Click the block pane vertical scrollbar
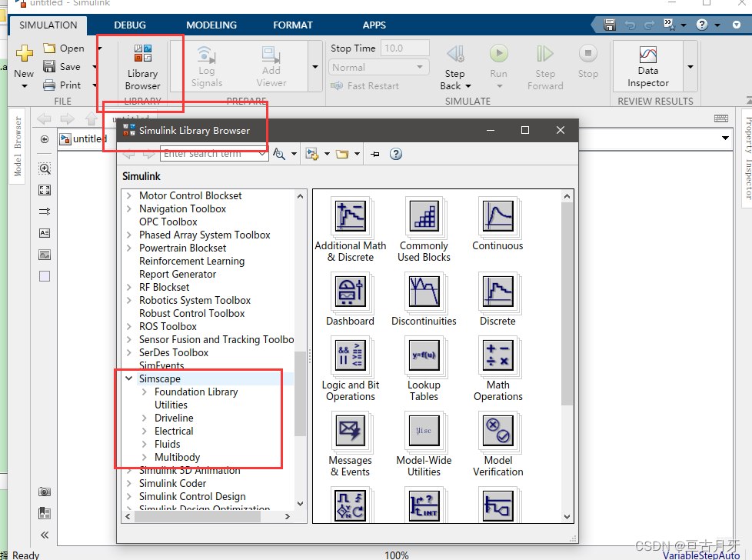The height and width of the screenshot is (560, 752). (x=567, y=304)
